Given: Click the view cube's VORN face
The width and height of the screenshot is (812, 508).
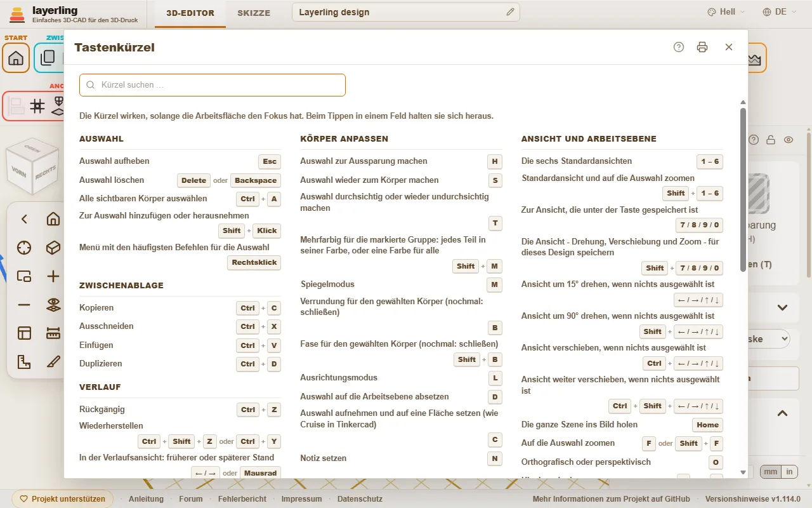Looking at the screenshot, I should tap(19, 171).
